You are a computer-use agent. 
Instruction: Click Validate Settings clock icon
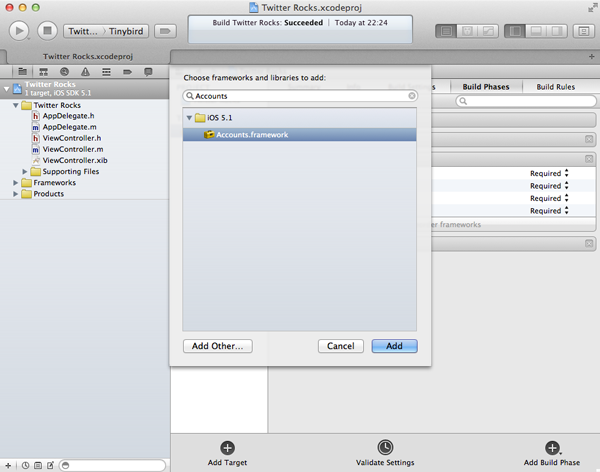pyautogui.click(x=385, y=448)
